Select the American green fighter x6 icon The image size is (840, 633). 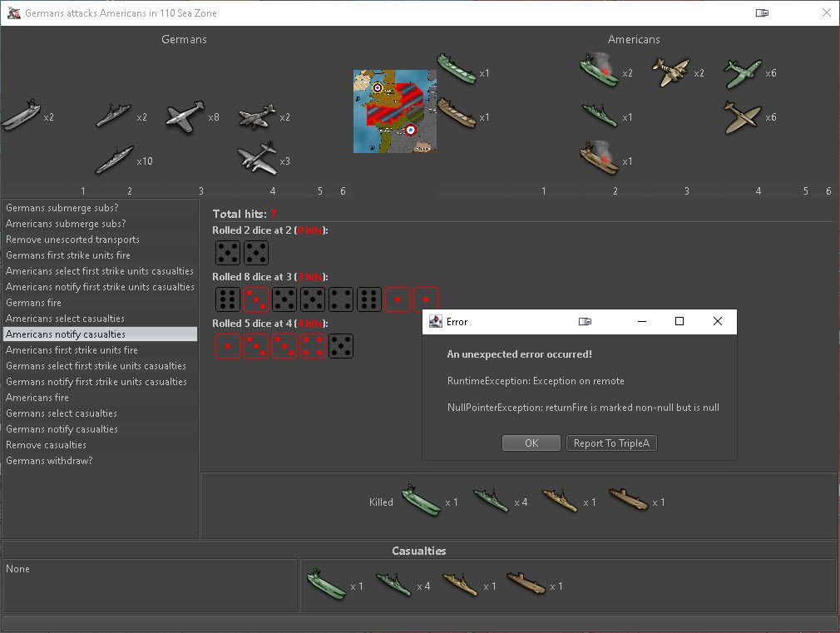click(743, 73)
